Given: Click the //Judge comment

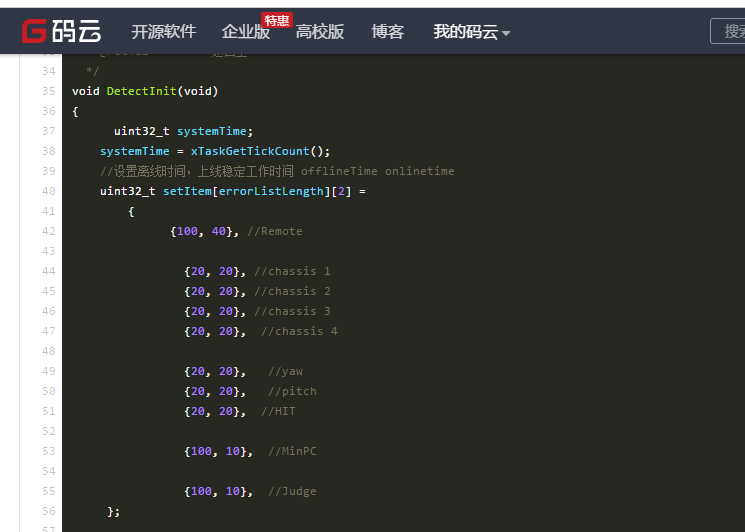Looking at the screenshot, I should pyautogui.click(x=292, y=491).
